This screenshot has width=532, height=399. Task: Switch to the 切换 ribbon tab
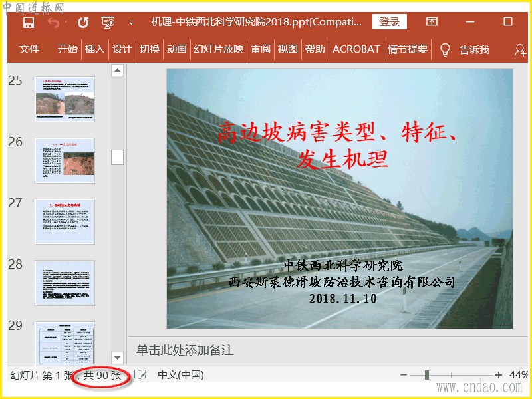pyautogui.click(x=150, y=49)
